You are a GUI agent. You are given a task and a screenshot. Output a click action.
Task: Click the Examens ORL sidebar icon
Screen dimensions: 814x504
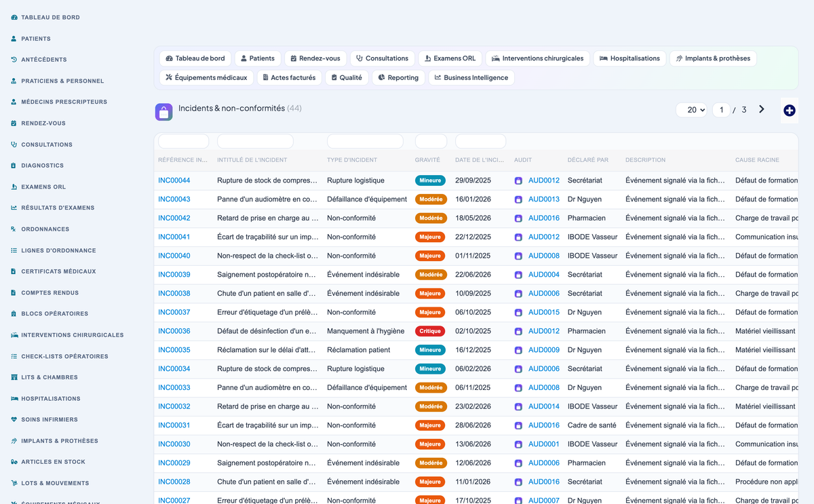[x=14, y=187]
